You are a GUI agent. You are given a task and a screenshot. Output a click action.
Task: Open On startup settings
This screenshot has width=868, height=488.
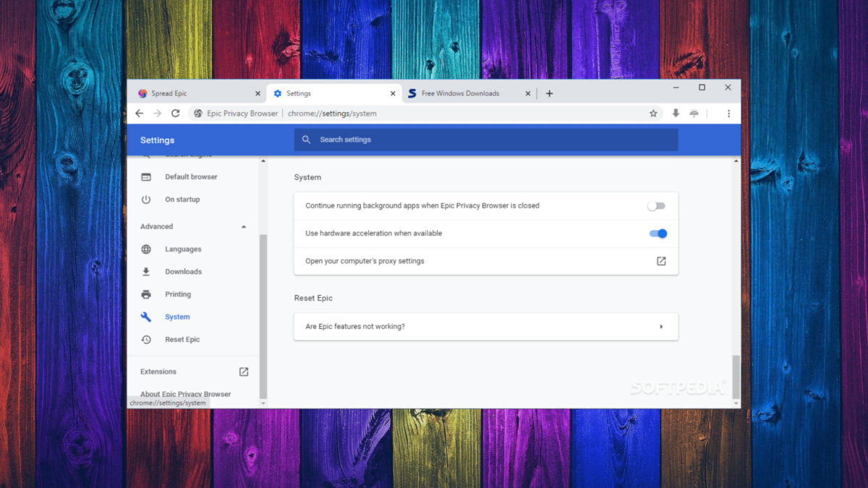[182, 200]
